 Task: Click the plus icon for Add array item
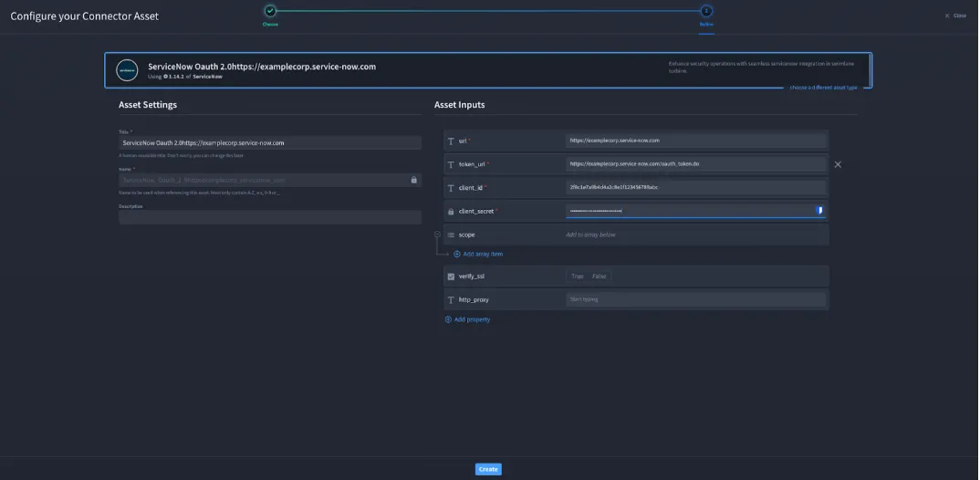coord(457,255)
